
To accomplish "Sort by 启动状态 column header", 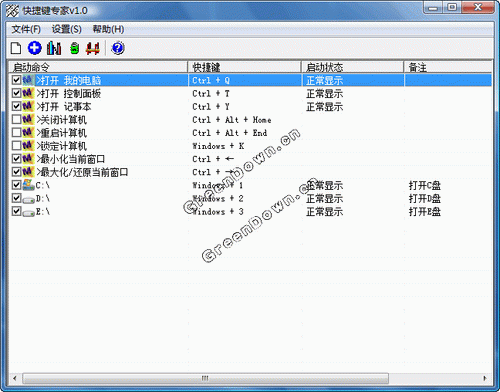I will pos(353,67).
